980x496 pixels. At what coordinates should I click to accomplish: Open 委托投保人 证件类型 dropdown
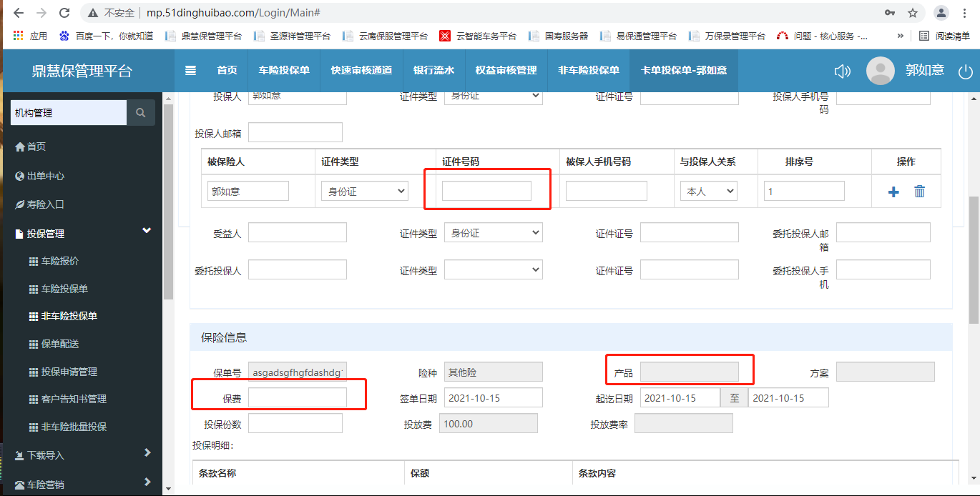point(494,270)
